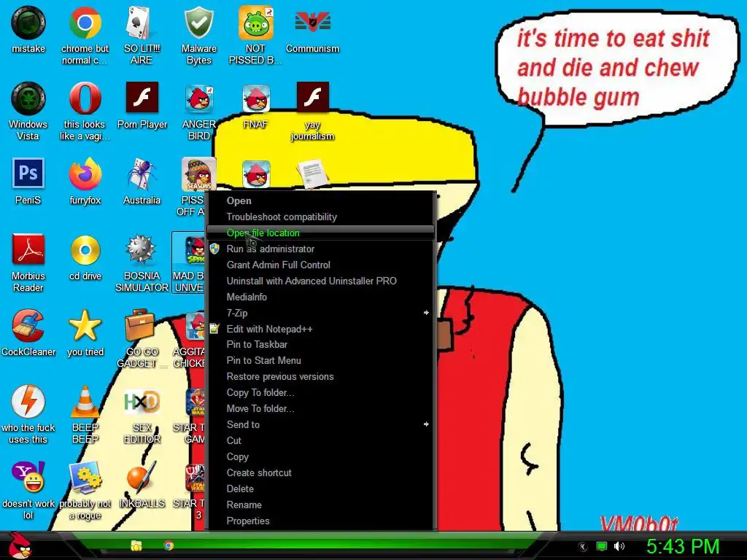This screenshot has height=560, width=747.
Task: Choose Pin to Taskbar
Action: point(321,345)
